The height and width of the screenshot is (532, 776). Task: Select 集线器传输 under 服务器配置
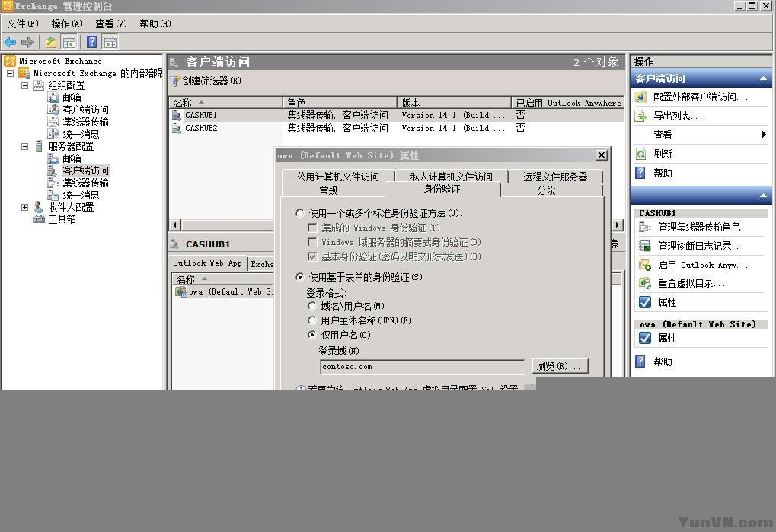tap(85, 183)
